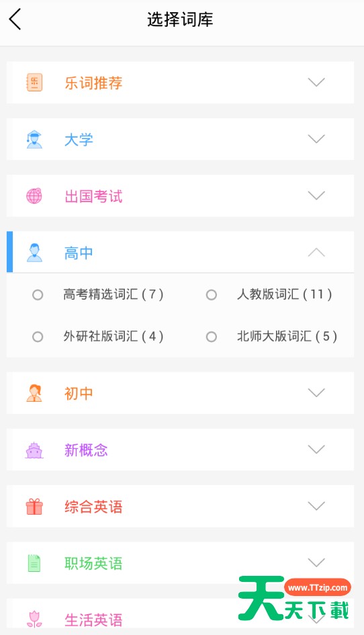Screen dimensions: 364x635
Task: Click the orange notebook icon for 乐词推荐
Action: coord(34,83)
